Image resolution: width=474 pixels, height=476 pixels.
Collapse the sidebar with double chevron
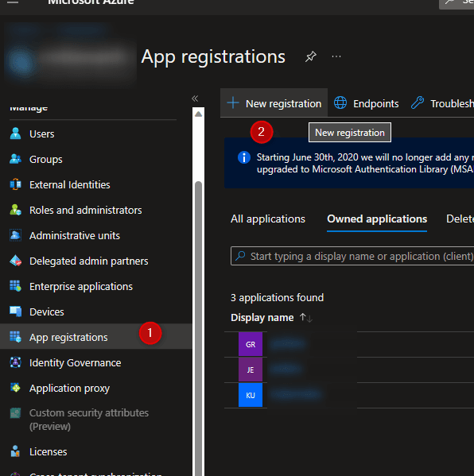195,99
